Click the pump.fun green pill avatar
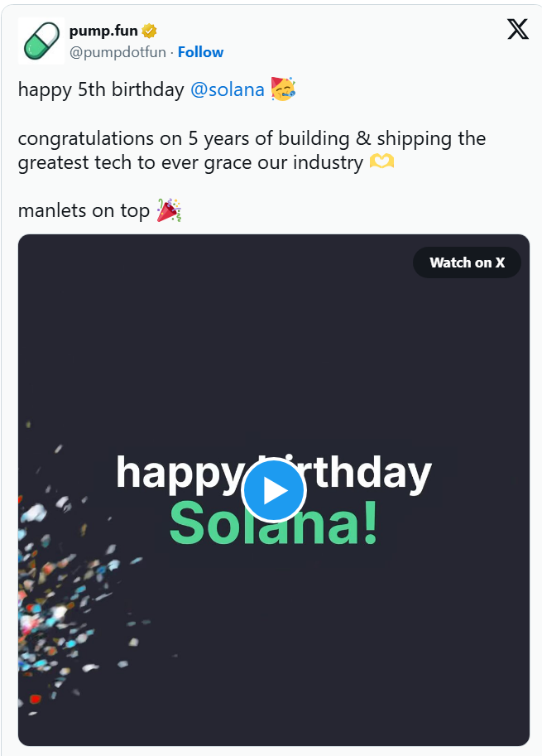This screenshot has width=542, height=756. [x=41, y=41]
